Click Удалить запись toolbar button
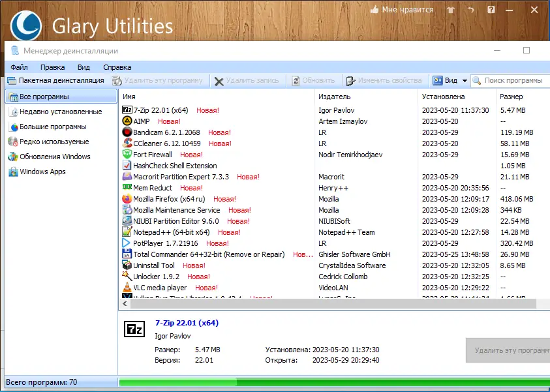 point(247,81)
